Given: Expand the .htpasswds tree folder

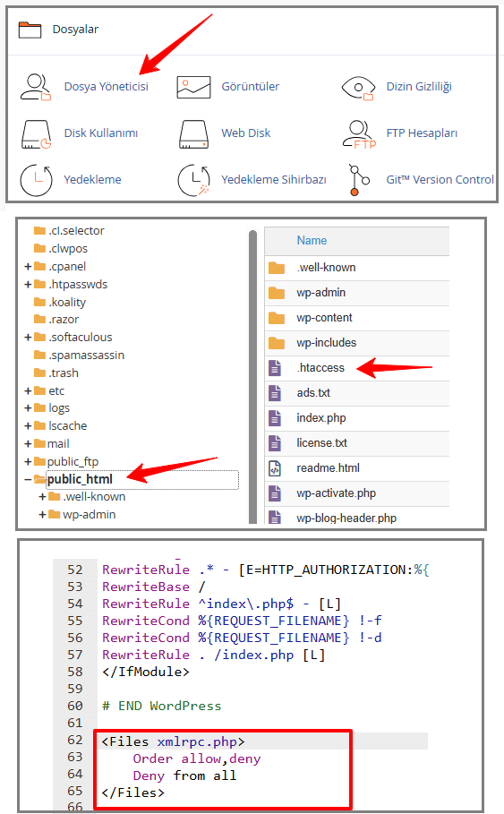Looking at the screenshot, I should [28, 285].
